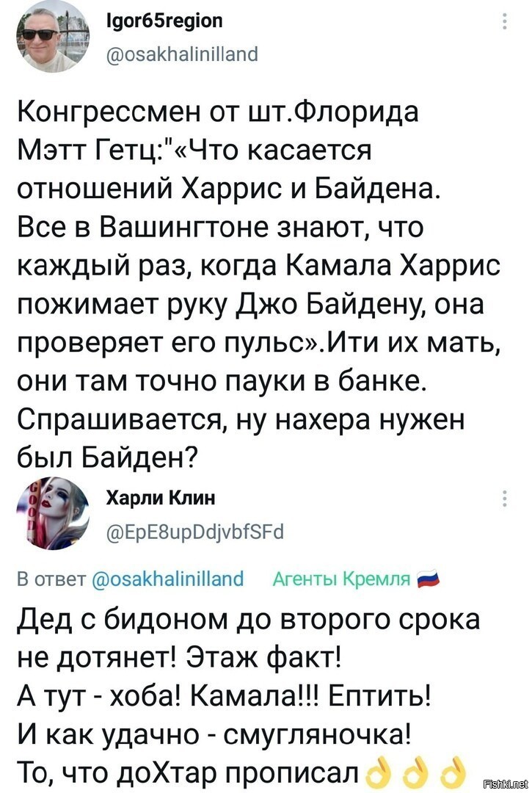Open the reply starting 'Дед с бидоном'

pos(247,694)
